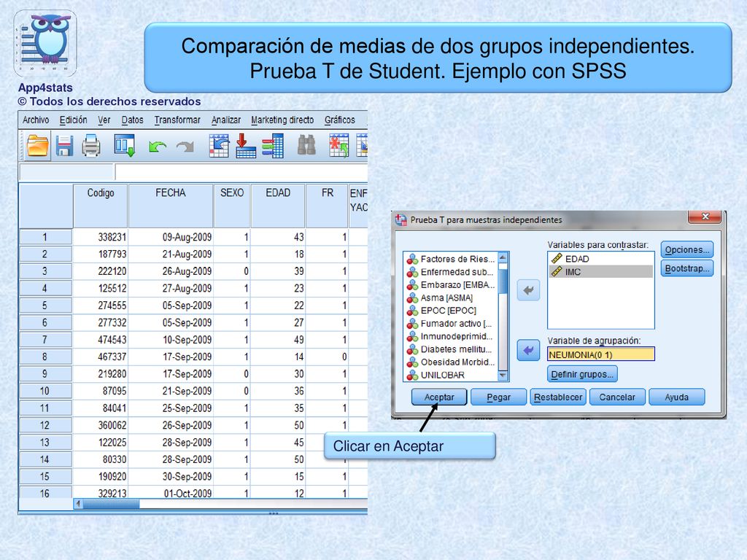747x560 pixels.
Task: Click the Restablecer button
Action: pyautogui.click(x=558, y=397)
